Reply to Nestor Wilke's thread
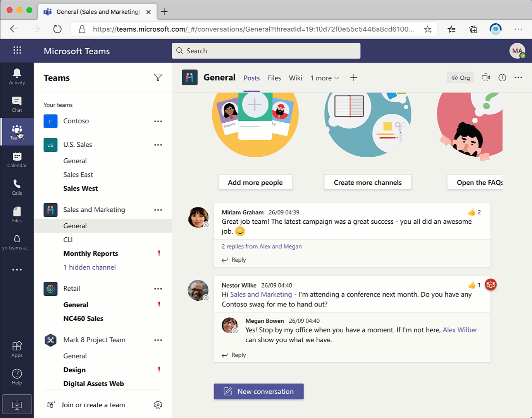 (x=234, y=355)
